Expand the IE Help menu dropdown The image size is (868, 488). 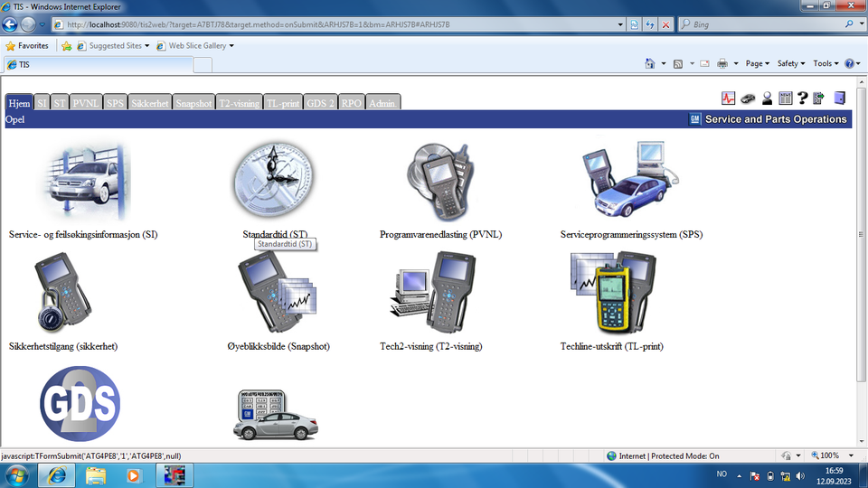click(x=859, y=63)
